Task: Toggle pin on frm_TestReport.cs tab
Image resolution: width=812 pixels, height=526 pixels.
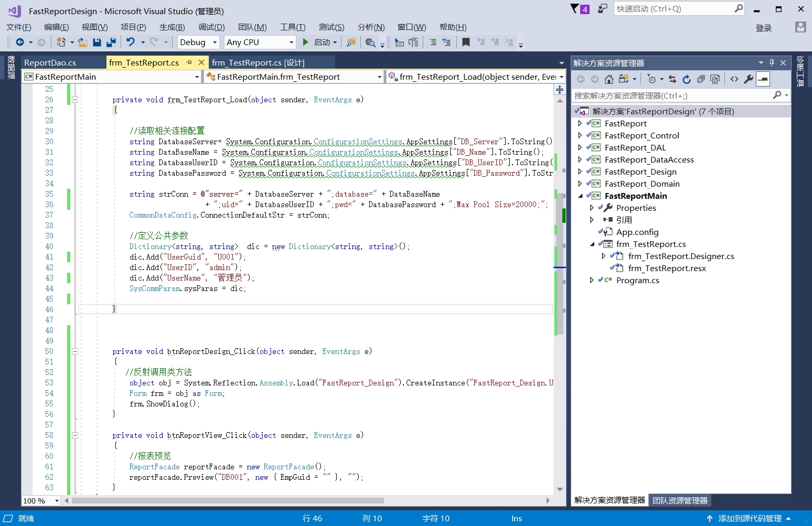Action: pyautogui.click(x=189, y=62)
